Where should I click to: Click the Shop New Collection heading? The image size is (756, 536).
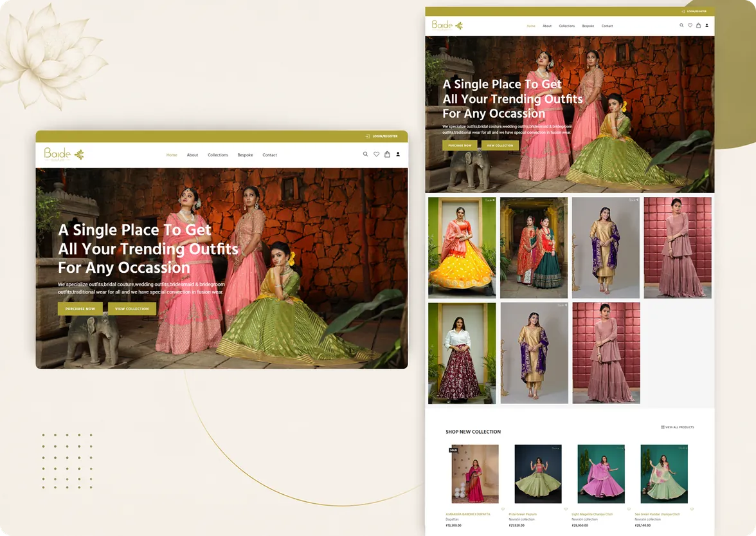[473, 432]
